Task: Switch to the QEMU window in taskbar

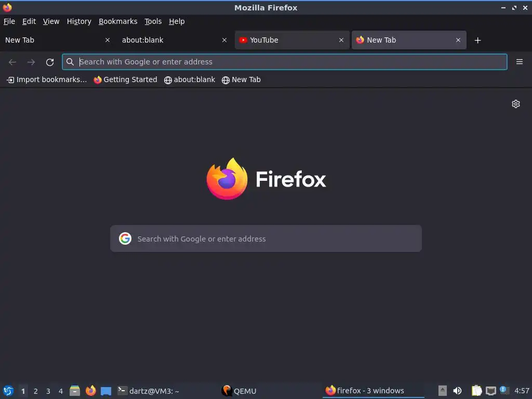Action: click(x=239, y=391)
